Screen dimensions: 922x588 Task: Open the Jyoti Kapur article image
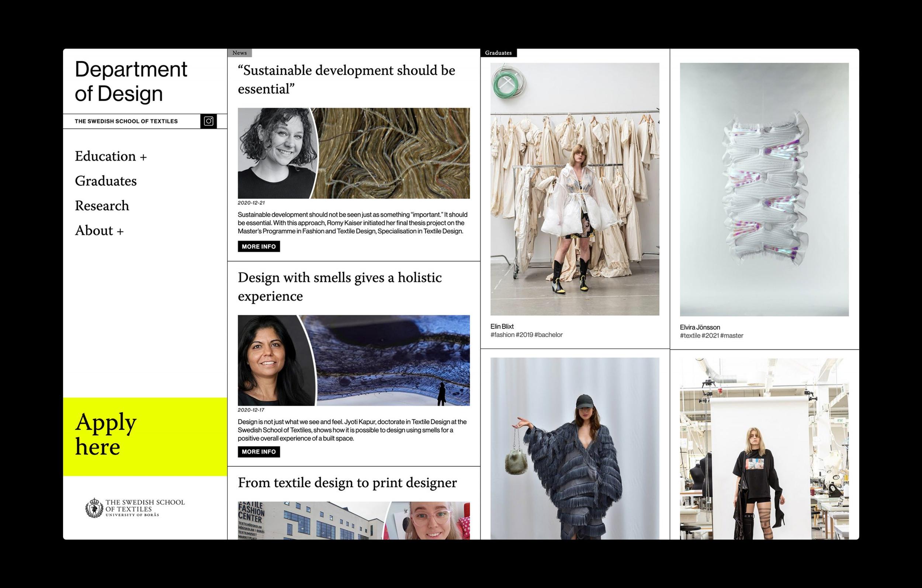pos(354,360)
